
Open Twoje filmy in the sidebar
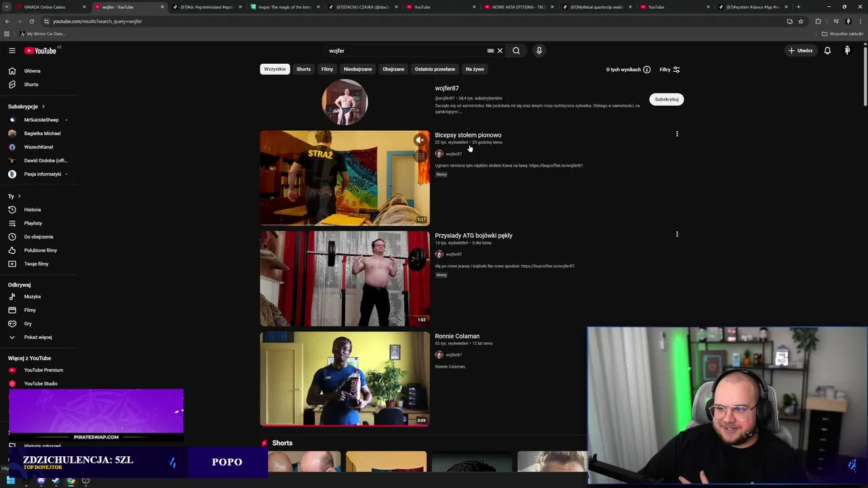click(36, 264)
